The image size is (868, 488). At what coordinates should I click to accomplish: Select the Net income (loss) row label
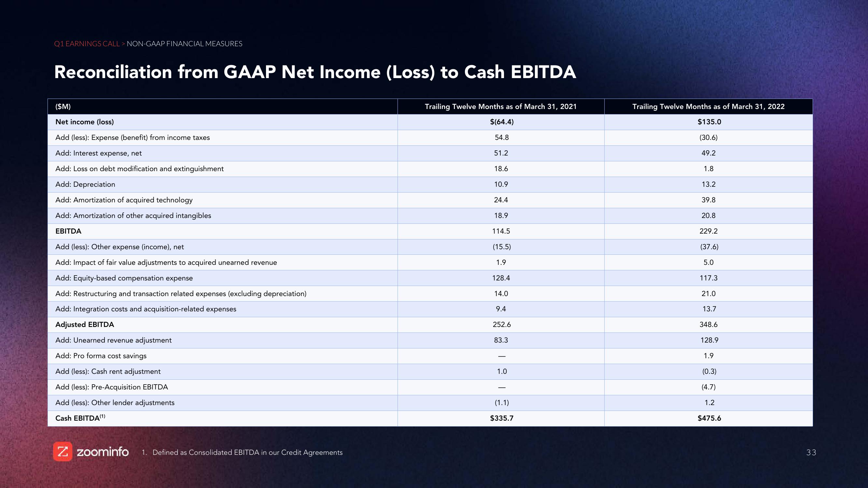tap(85, 122)
